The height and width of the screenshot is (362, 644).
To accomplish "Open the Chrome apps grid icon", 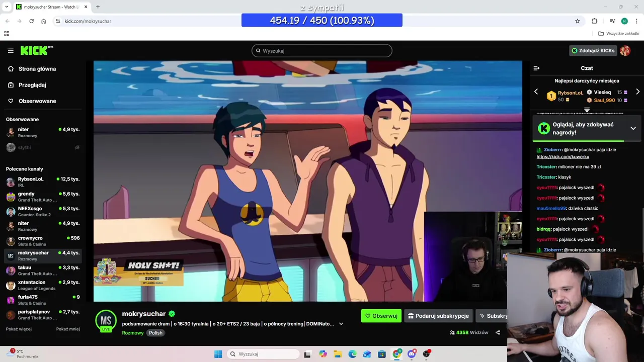I will [x=7, y=34].
